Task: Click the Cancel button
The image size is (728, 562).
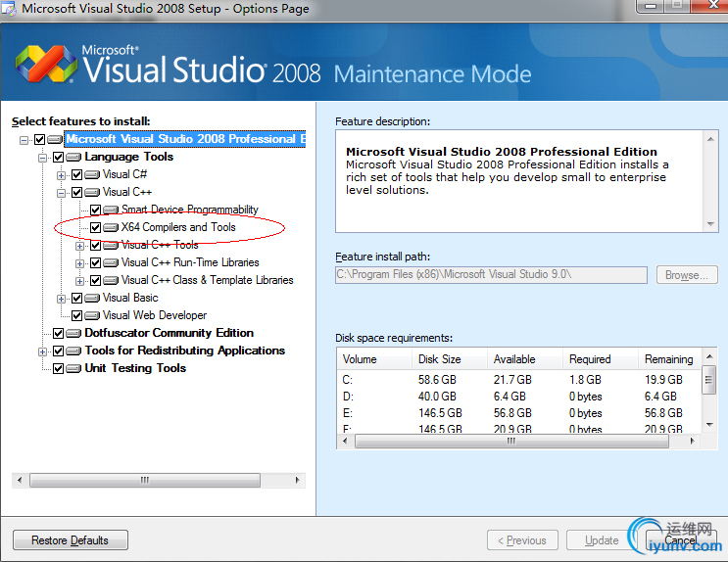Action: pos(681,540)
